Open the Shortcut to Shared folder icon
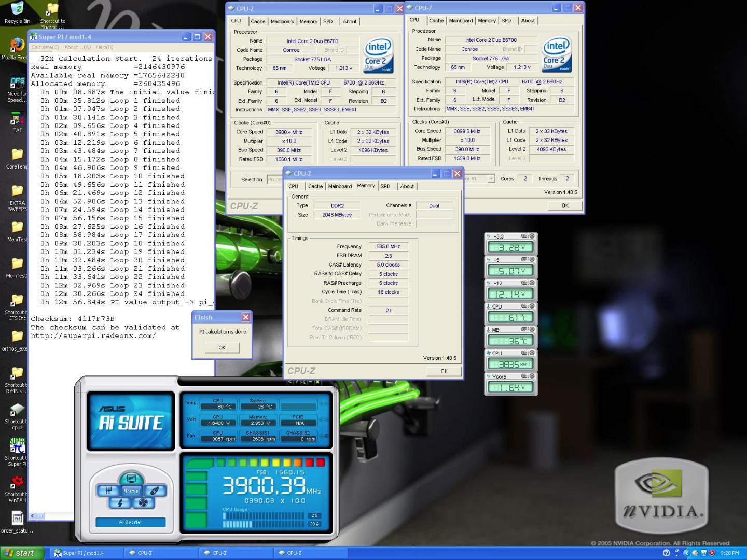 (x=52, y=16)
